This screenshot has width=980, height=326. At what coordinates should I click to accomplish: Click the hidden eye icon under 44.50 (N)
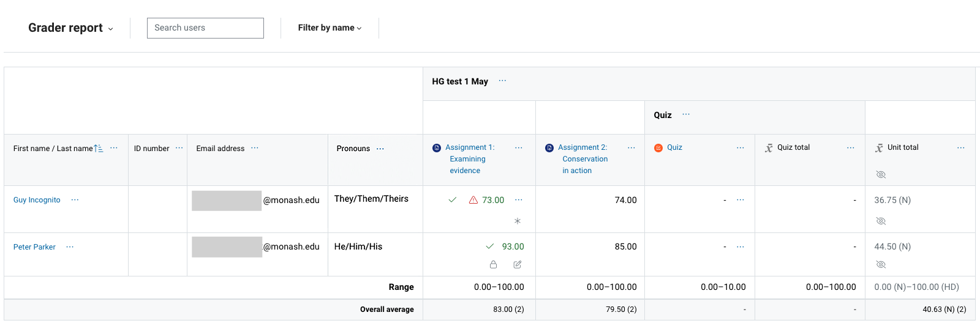881,265
